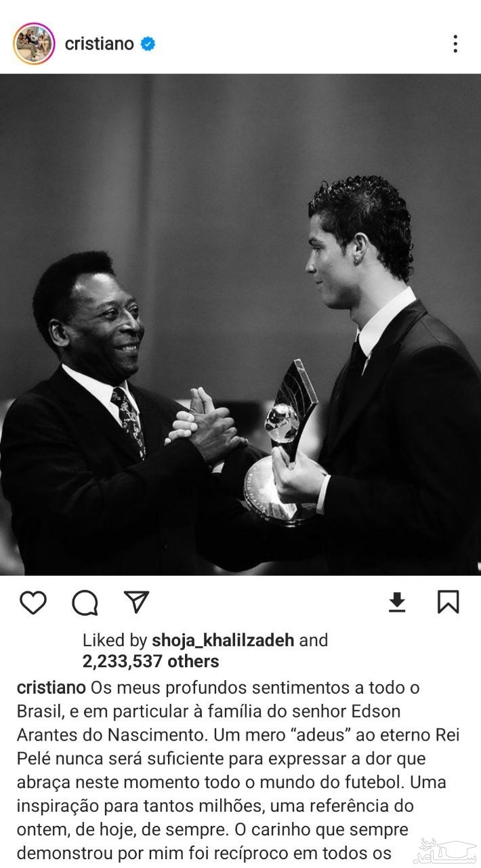Save the post with the bookmark icon

click(x=448, y=601)
